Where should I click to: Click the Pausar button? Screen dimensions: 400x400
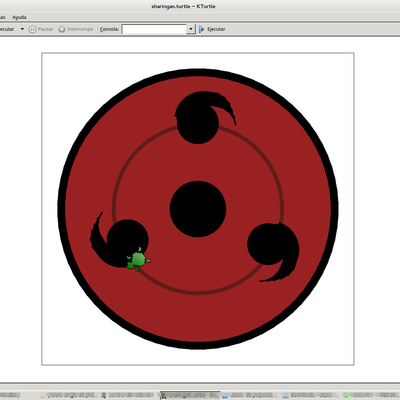coord(41,29)
